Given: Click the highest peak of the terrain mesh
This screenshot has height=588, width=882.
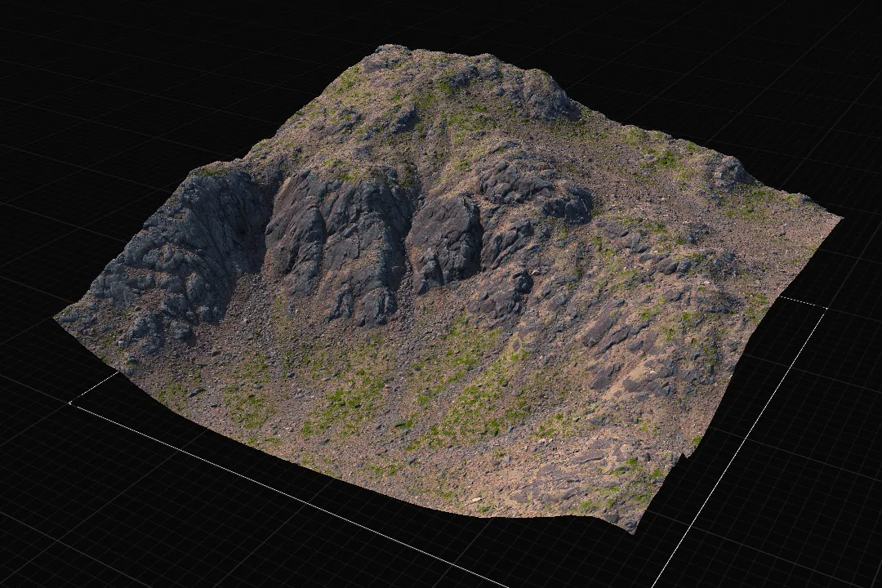Looking at the screenshot, I should point(388,50).
